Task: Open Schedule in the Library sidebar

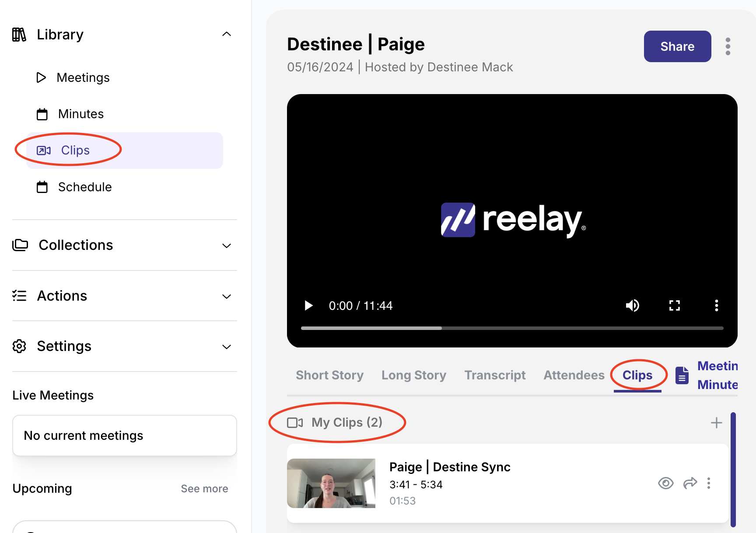Action: tap(85, 187)
